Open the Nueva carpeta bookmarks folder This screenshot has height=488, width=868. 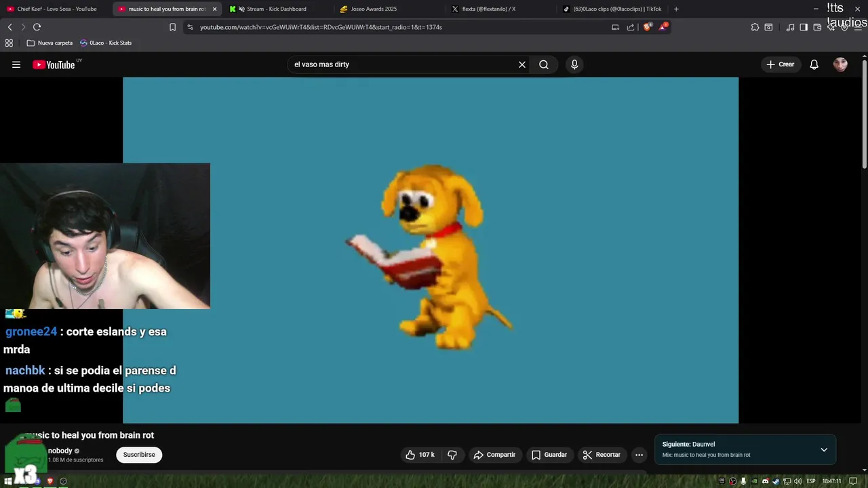click(50, 43)
